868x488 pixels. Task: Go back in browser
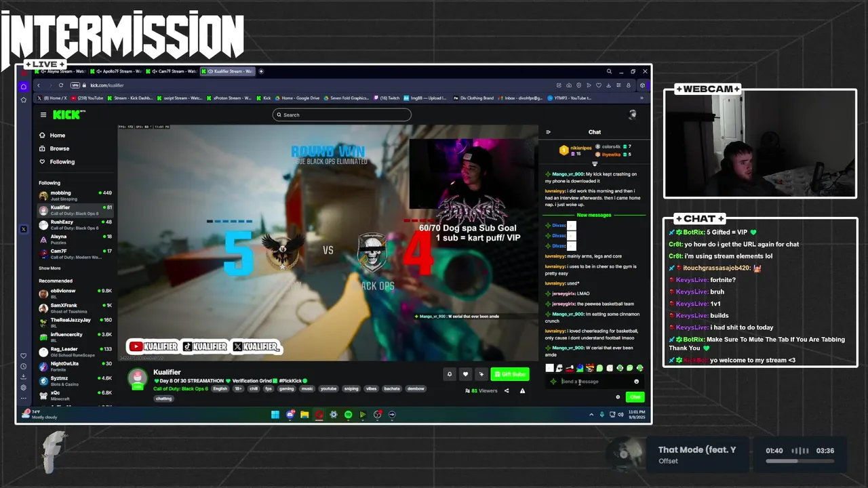[x=39, y=85]
